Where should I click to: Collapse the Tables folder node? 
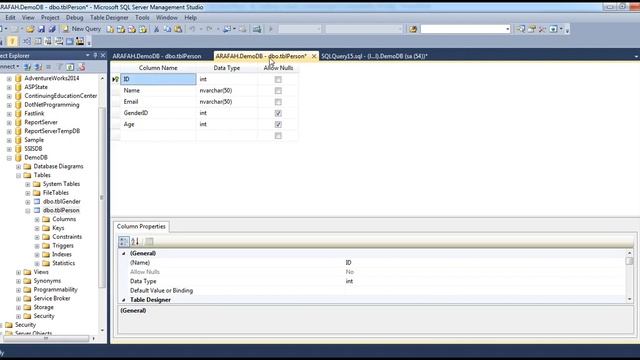[18, 175]
